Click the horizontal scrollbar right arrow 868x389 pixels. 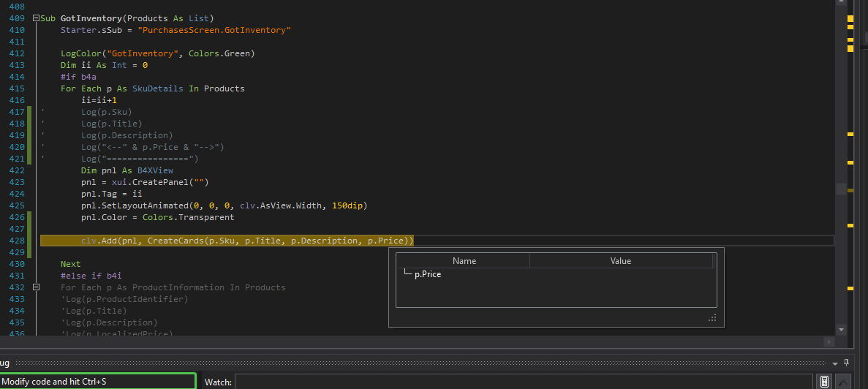point(829,341)
